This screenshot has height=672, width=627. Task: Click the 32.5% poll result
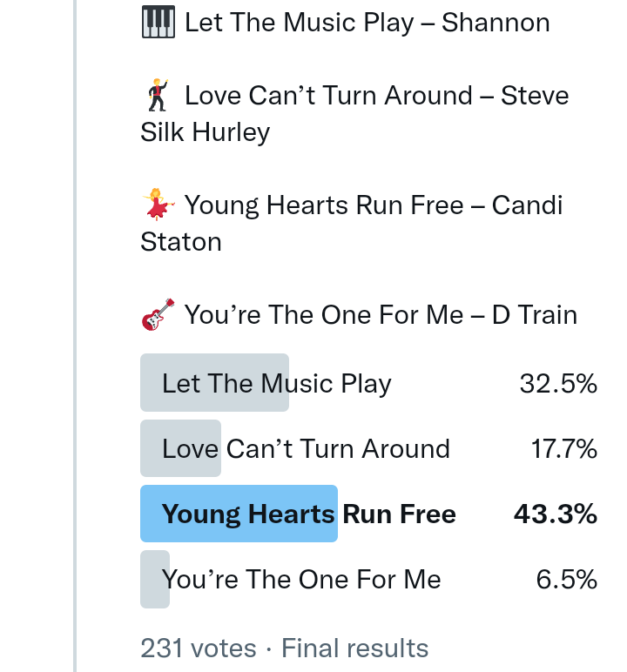[x=558, y=384]
